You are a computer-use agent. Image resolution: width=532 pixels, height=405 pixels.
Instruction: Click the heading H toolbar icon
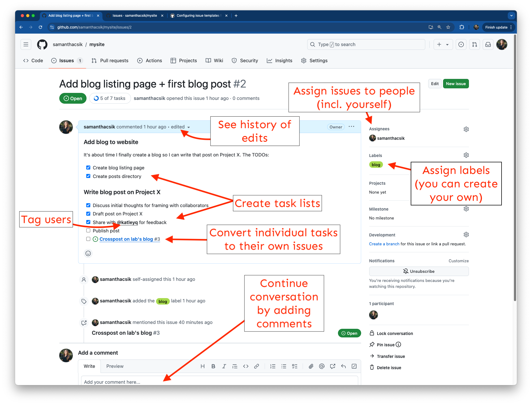[x=203, y=366]
